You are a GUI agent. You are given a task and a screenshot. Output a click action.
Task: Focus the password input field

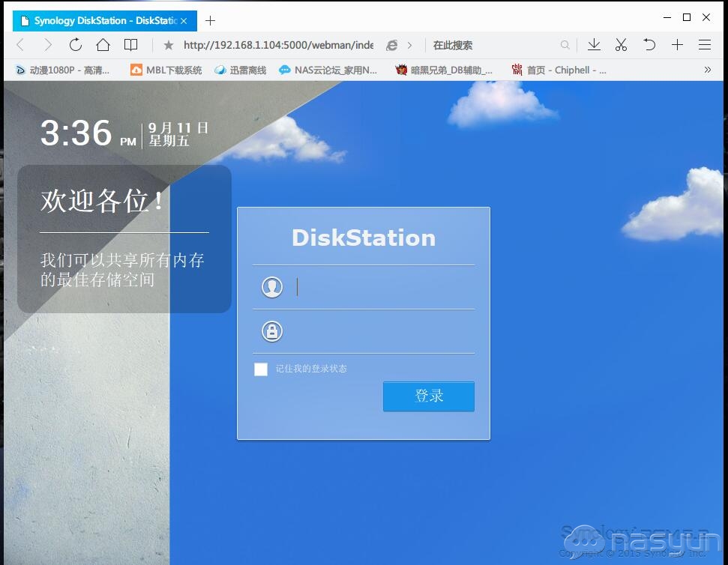pyautogui.click(x=382, y=331)
